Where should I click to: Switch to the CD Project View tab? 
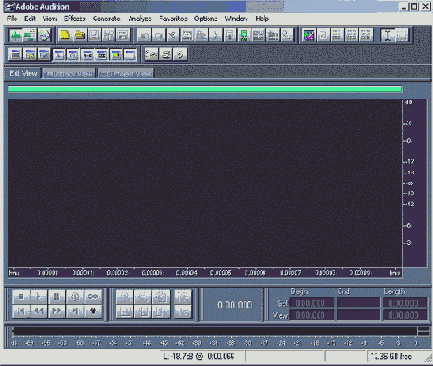(x=126, y=74)
